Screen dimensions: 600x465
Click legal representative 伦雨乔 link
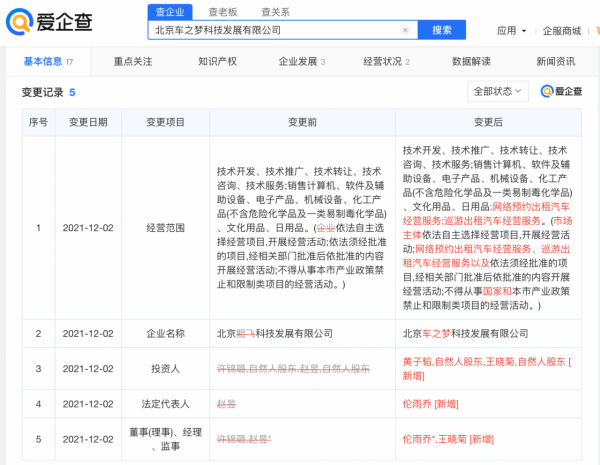click(x=420, y=404)
